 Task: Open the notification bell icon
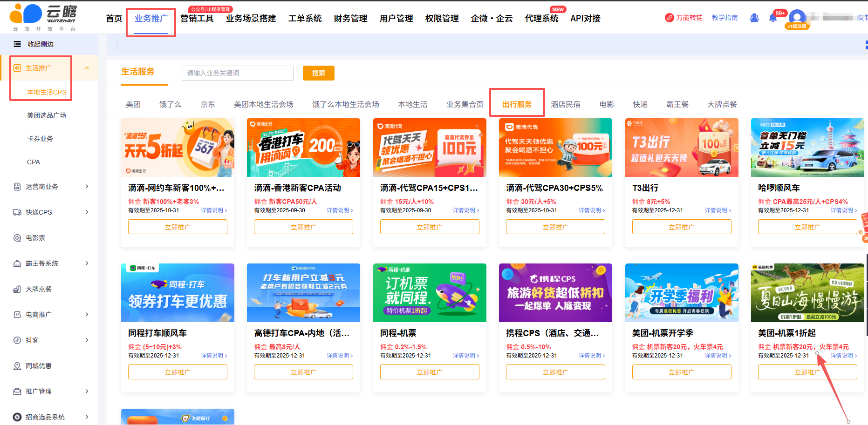coord(772,18)
